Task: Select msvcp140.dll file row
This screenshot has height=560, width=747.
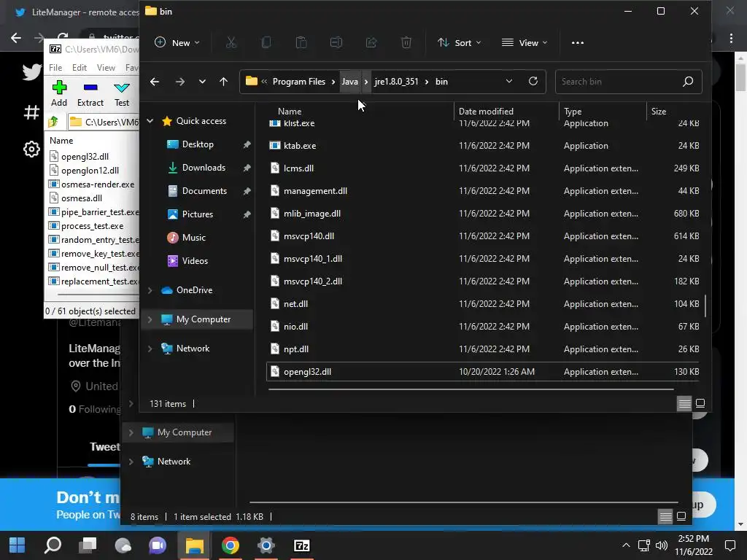Action: pos(483,236)
